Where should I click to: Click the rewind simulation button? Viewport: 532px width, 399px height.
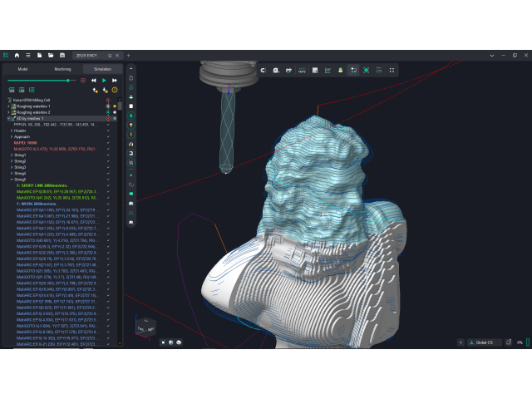[94, 80]
